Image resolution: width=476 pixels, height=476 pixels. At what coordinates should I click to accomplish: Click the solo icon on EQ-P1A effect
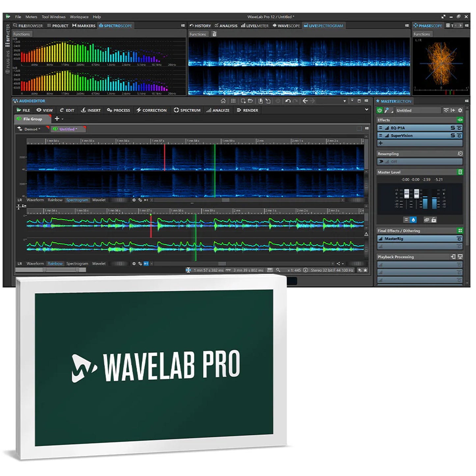[453, 128]
